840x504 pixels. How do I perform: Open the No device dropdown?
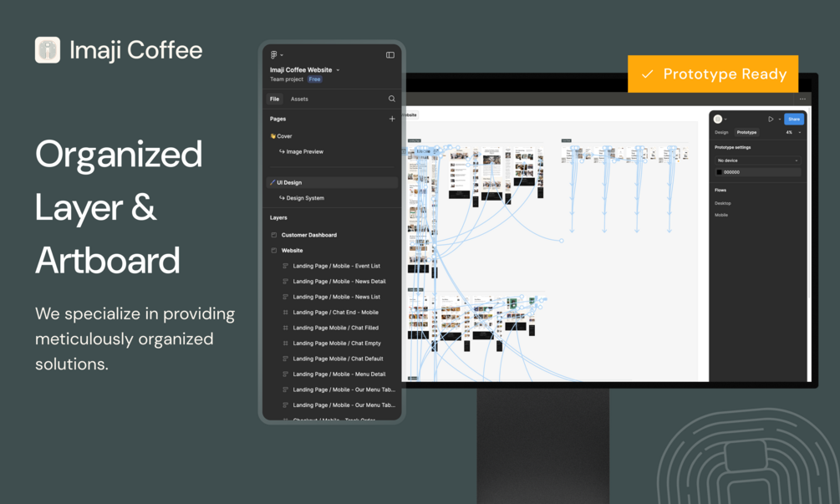tap(757, 160)
